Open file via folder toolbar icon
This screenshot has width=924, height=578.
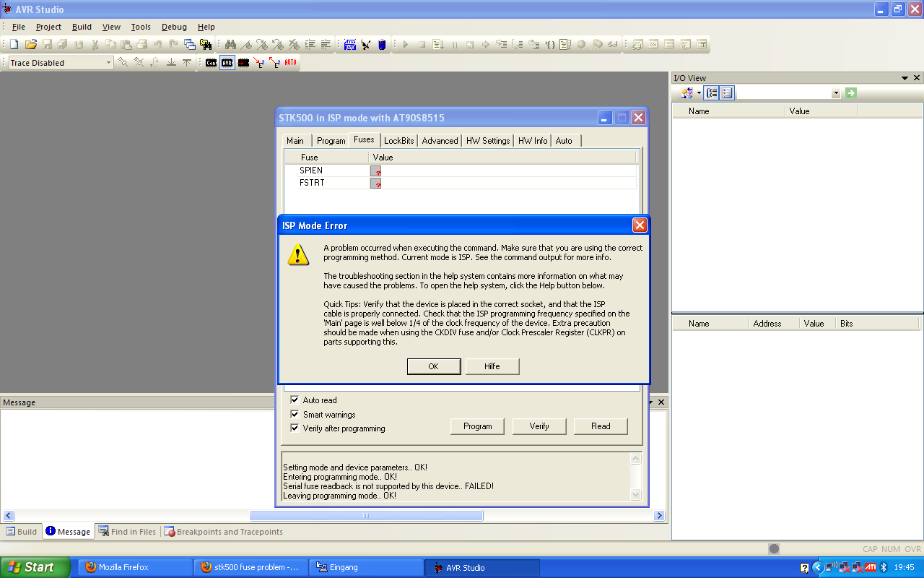coord(30,45)
